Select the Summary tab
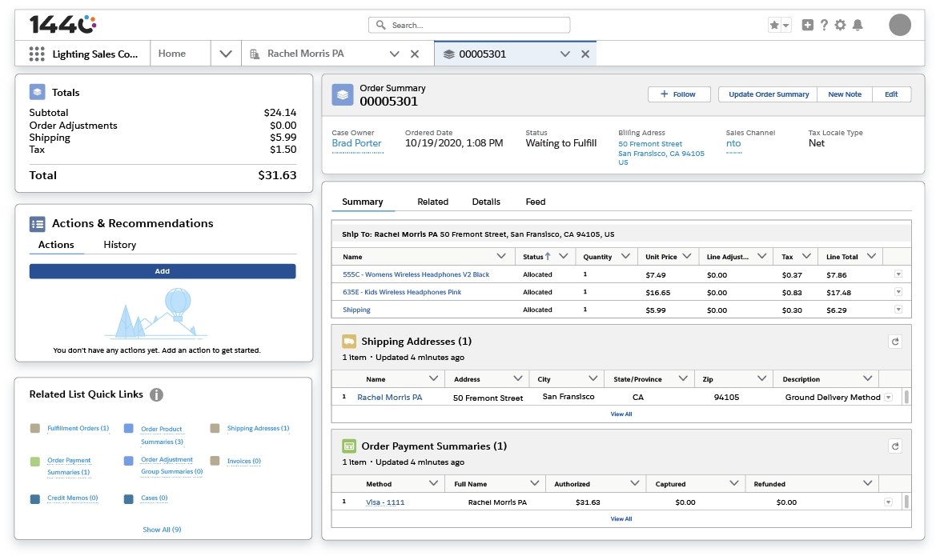 [363, 202]
